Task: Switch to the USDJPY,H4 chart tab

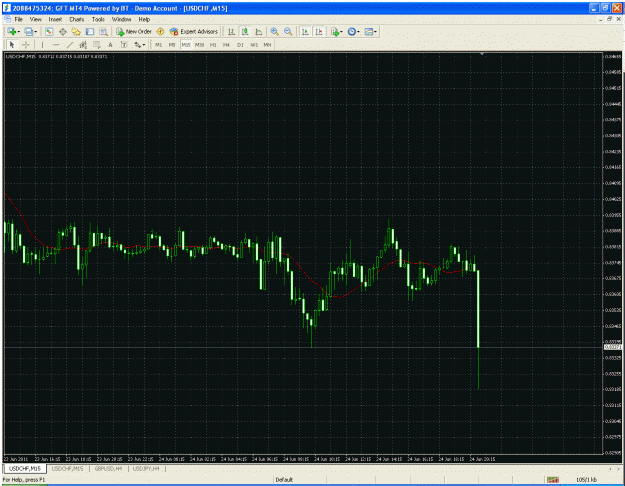Action: point(146,469)
